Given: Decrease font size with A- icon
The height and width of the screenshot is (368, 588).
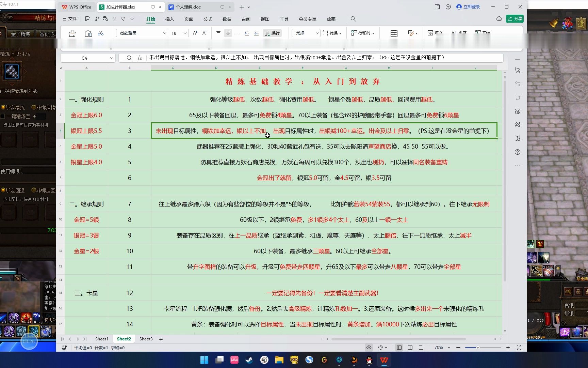Looking at the screenshot, I should [205, 33].
